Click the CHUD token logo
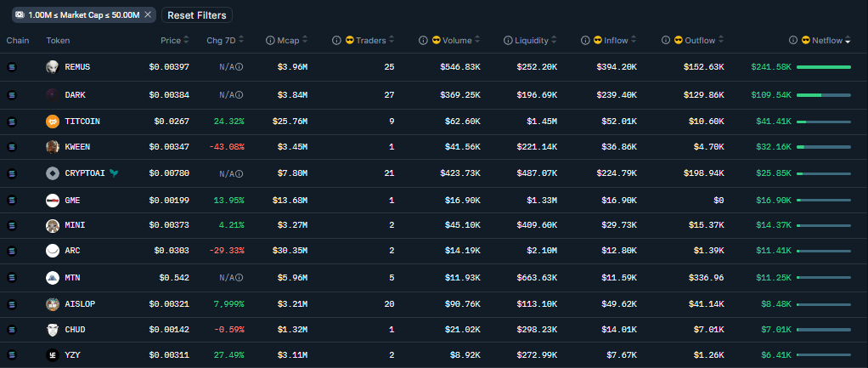This screenshot has width=868, height=368. point(52,330)
